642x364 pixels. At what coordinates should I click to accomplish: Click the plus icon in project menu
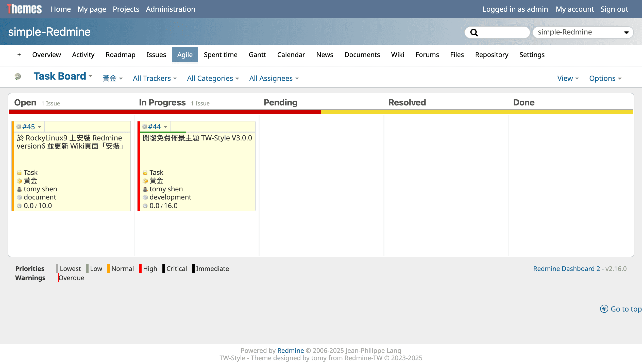19,54
